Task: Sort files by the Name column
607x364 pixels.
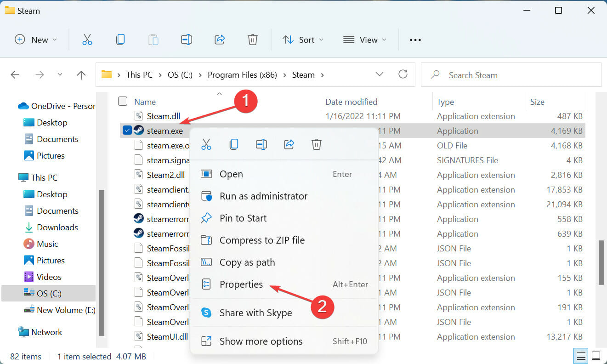Action: click(x=145, y=102)
